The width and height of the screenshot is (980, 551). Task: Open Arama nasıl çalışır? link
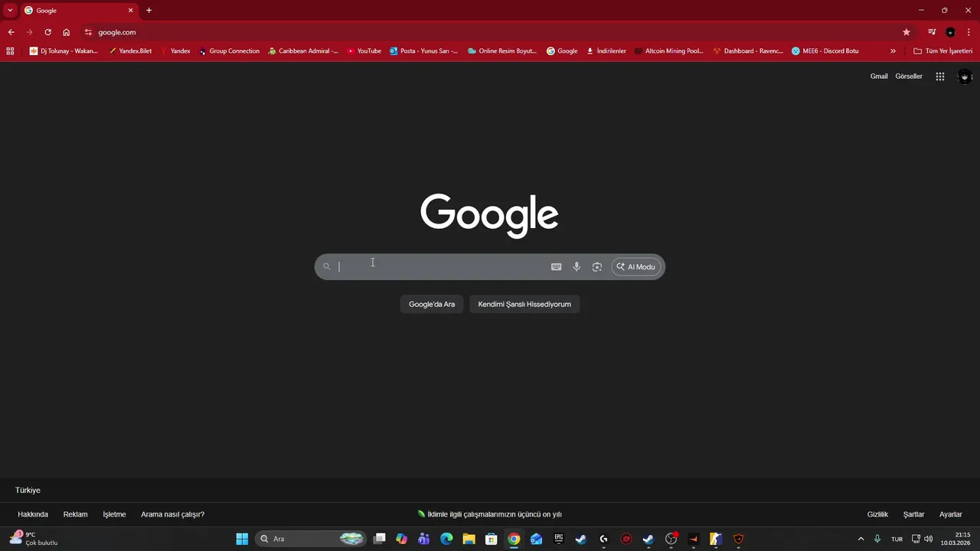(172, 514)
